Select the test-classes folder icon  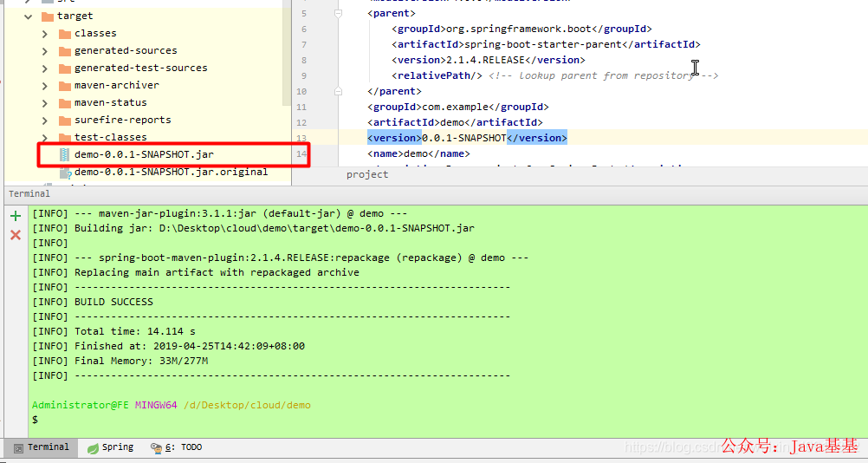click(65, 137)
